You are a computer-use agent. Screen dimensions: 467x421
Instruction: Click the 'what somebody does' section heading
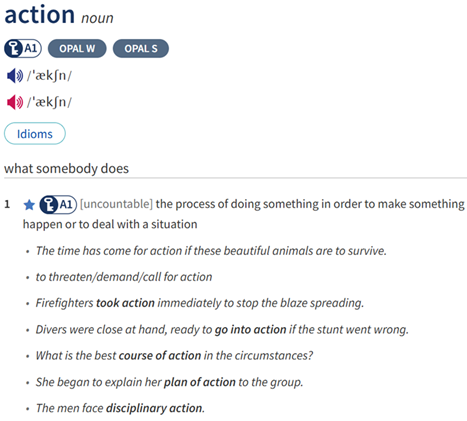(66, 168)
